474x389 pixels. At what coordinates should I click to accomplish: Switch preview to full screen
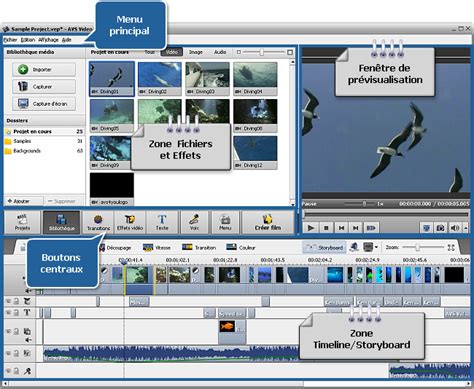(x=426, y=228)
